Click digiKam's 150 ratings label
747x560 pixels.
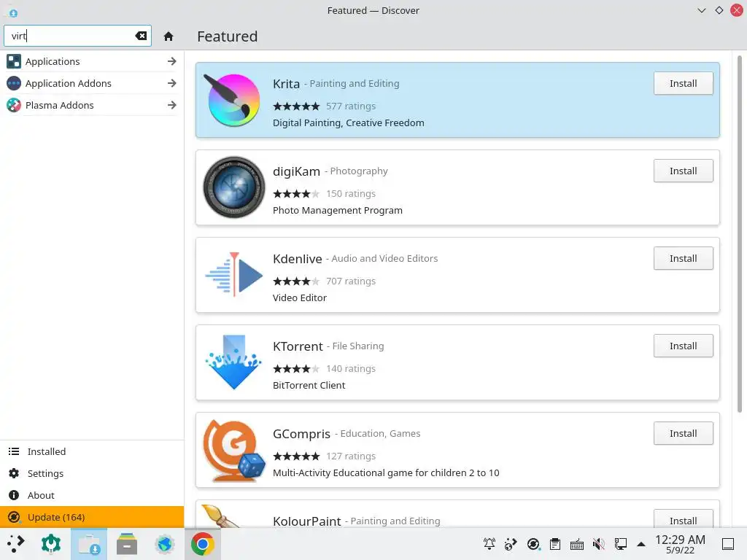[x=351, y=194]
